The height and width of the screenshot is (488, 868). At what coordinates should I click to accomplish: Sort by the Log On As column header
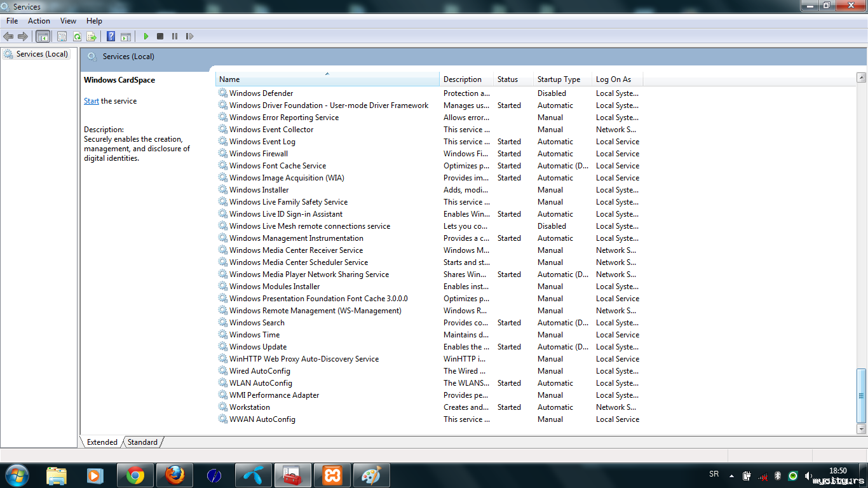click(617, 79)
